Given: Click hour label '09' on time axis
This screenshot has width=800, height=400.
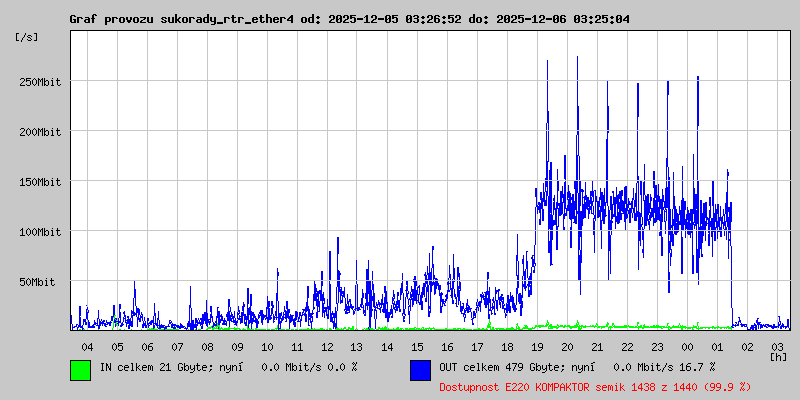Looking at the screenshot, I should [x=237, y=347].
